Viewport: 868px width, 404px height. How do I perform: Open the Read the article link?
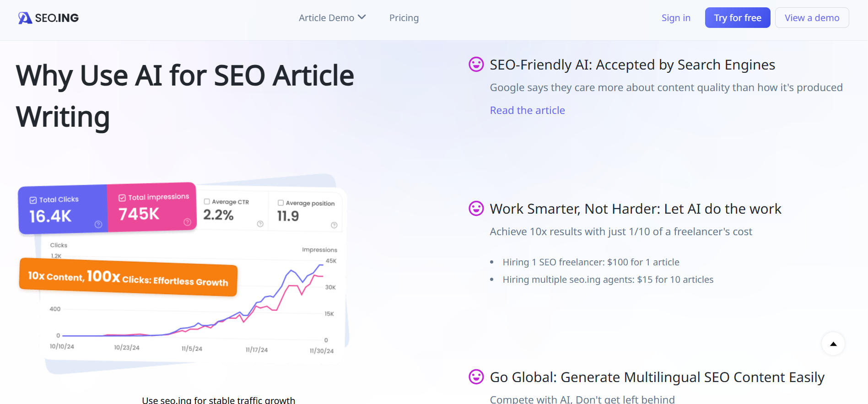pos(527,110)
